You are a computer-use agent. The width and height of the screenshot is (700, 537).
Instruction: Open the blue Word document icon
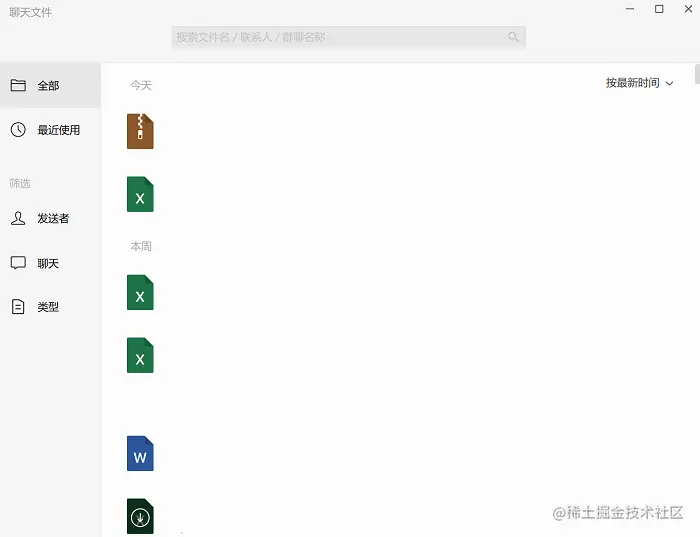pos(140,453)
